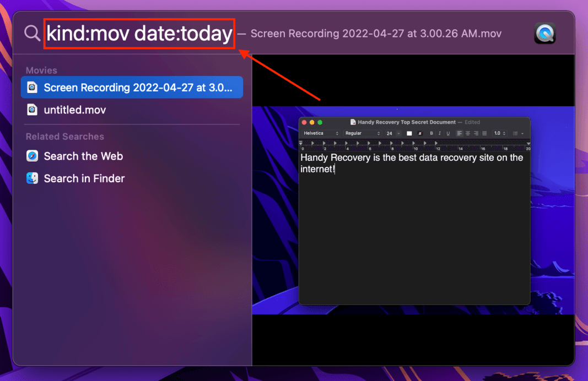588x381 pixels.
Task: Open the font size 24 combo box
Action: (x=393, y=133)
